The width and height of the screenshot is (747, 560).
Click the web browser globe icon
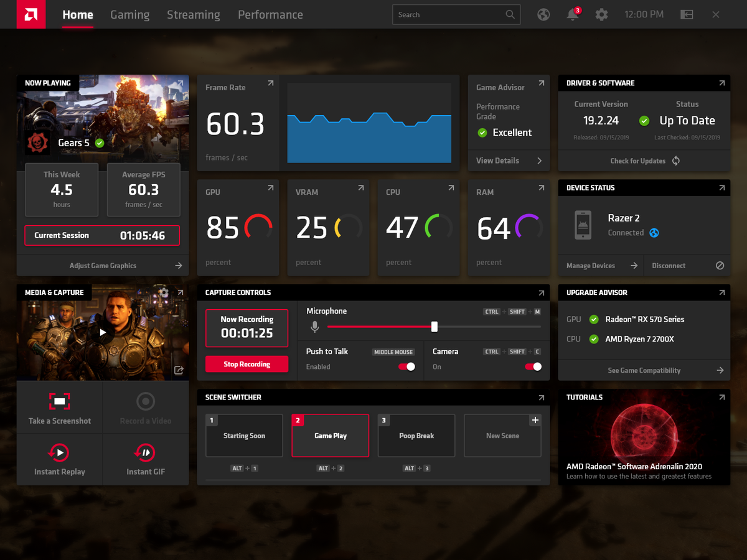click(543, 15)
